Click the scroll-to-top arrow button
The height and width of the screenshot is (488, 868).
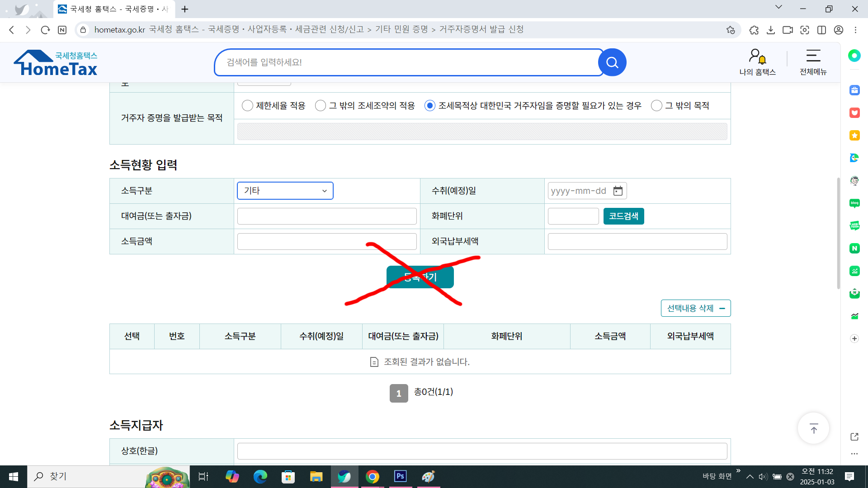pos(813,428)
